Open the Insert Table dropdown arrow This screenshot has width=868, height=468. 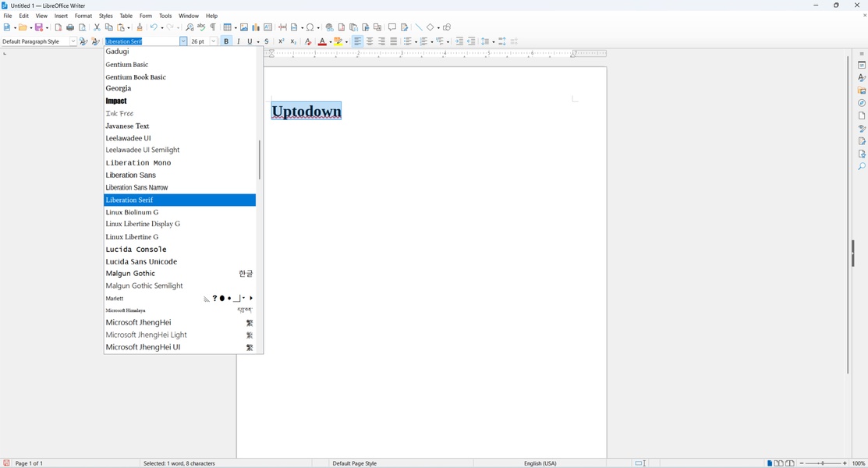236,28
